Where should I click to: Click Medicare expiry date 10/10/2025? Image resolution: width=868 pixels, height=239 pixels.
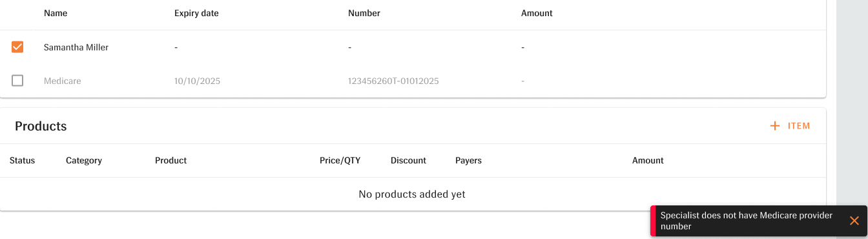tap(197, 81)
